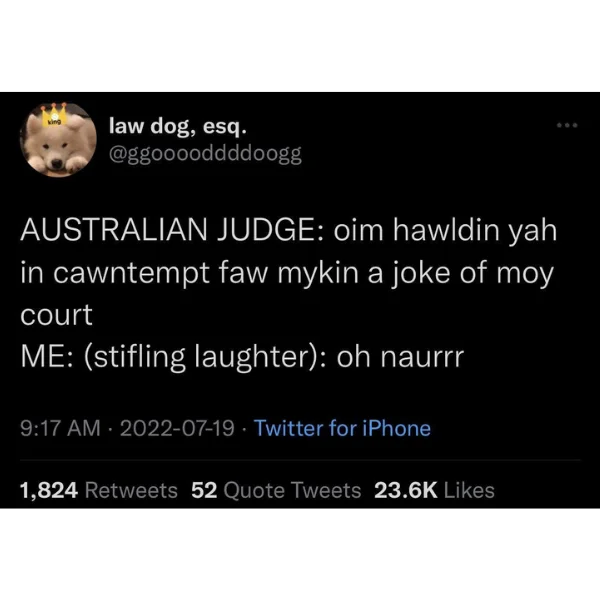Open the fluffy dog profile picture

[x=58, y=140]
